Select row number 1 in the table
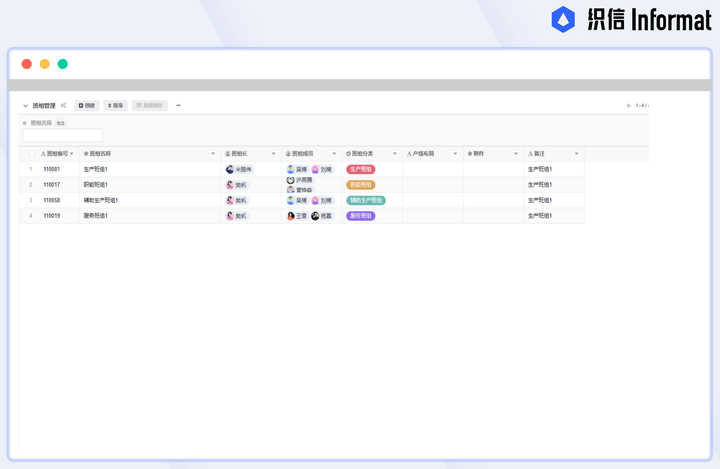The width and height of the screenshot is (720, 469). pyautogui.click(x=31, y=170)
